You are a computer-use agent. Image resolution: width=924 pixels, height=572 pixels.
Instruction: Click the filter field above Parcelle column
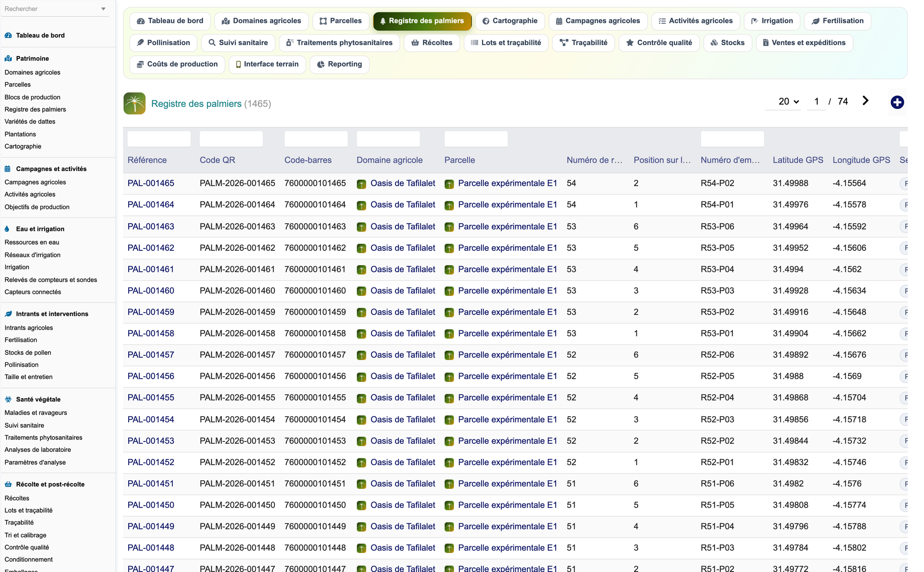(476, 139)
